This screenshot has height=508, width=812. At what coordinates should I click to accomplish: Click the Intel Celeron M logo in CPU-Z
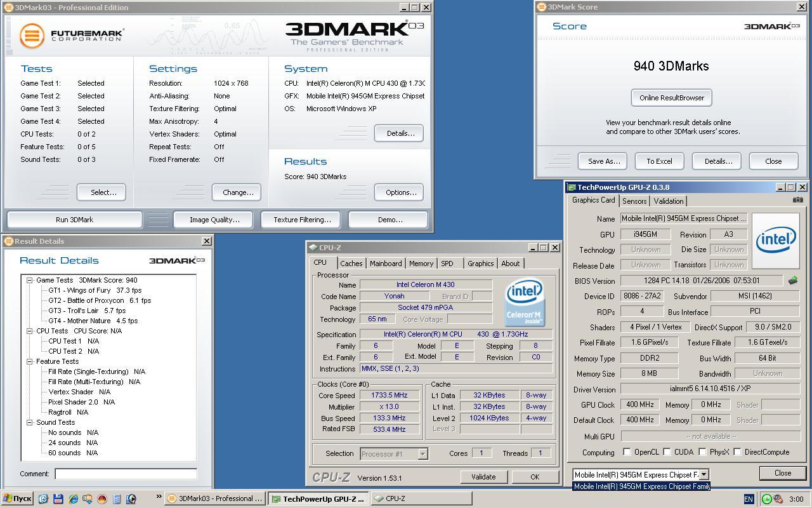pos(525,304)
